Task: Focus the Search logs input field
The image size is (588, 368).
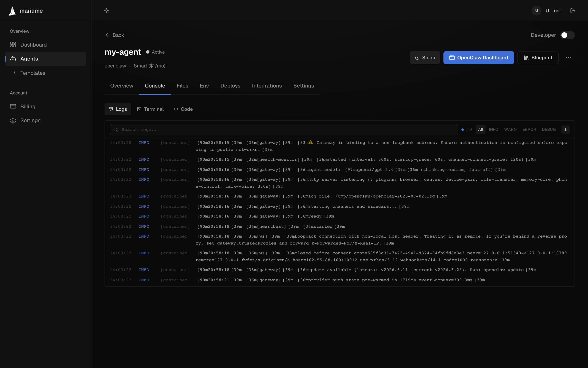Action: 284,129
